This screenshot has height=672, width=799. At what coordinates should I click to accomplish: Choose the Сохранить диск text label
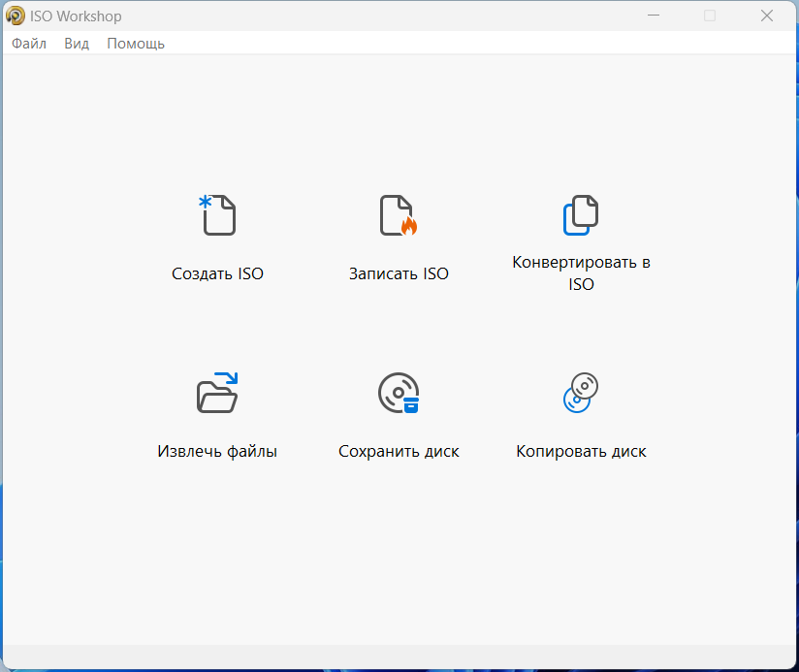click(x=399, y=452)
